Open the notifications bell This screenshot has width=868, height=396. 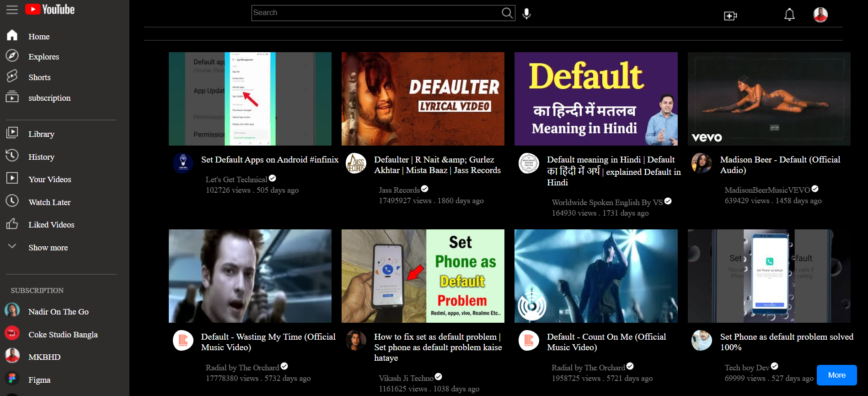pos(789,15)
